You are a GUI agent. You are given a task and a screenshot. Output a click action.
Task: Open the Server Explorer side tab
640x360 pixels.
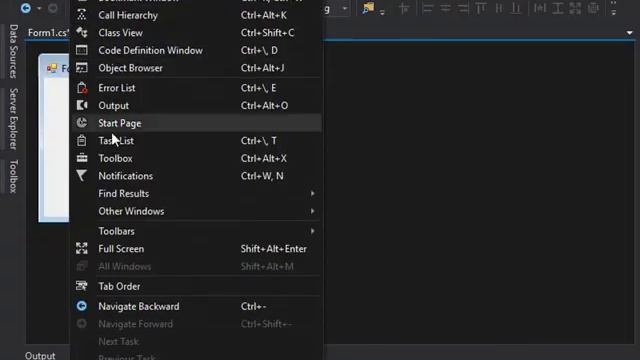[13, 119]
